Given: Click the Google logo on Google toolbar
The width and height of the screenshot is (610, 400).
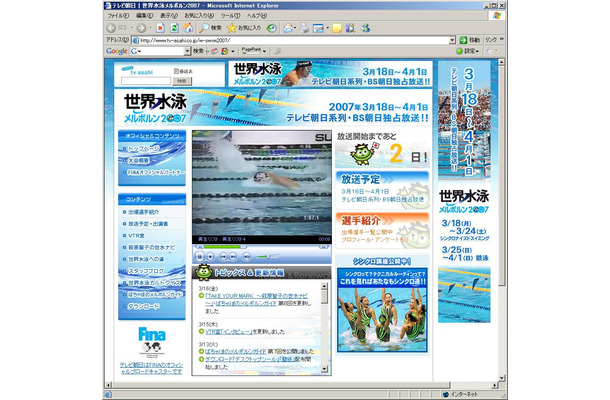Looking at the screenshot, I should (x=116, y=51).
